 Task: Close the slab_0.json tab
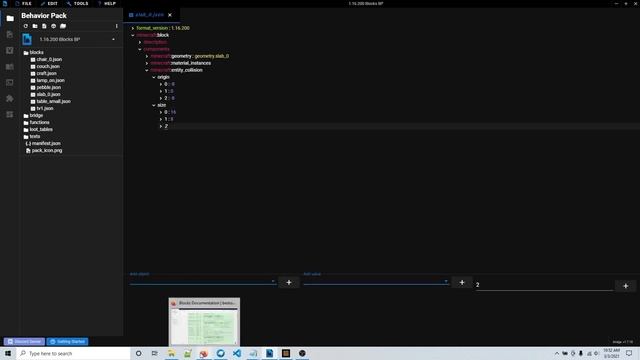tap(170, 15)
